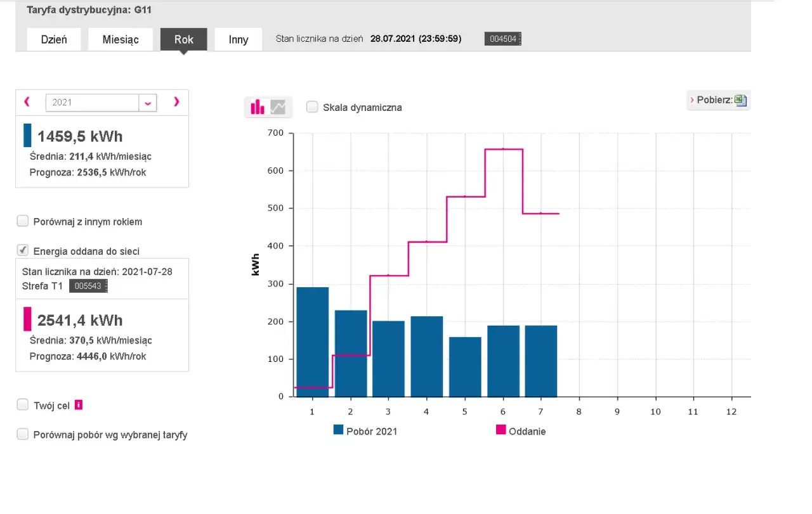Uncheck Energia oddana do sieci
Screen dimensions: 812x514
[23, 250]
